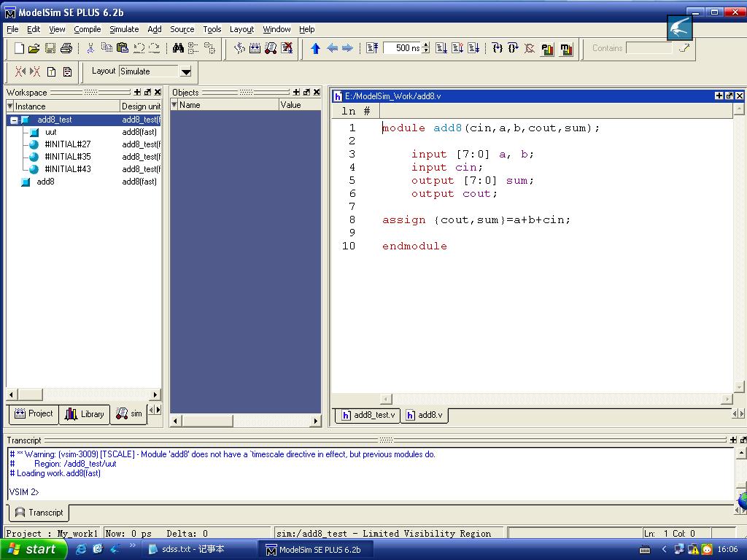Viewport: 747px width, 560px height.
Task: Open the Instance column filter triangle
Action: pos(10,106)
